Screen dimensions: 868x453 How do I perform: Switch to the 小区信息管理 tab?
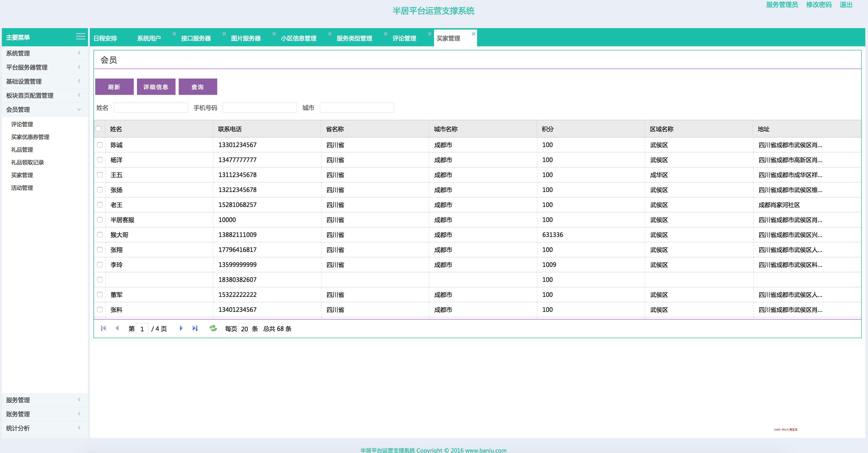coord(299,38)
